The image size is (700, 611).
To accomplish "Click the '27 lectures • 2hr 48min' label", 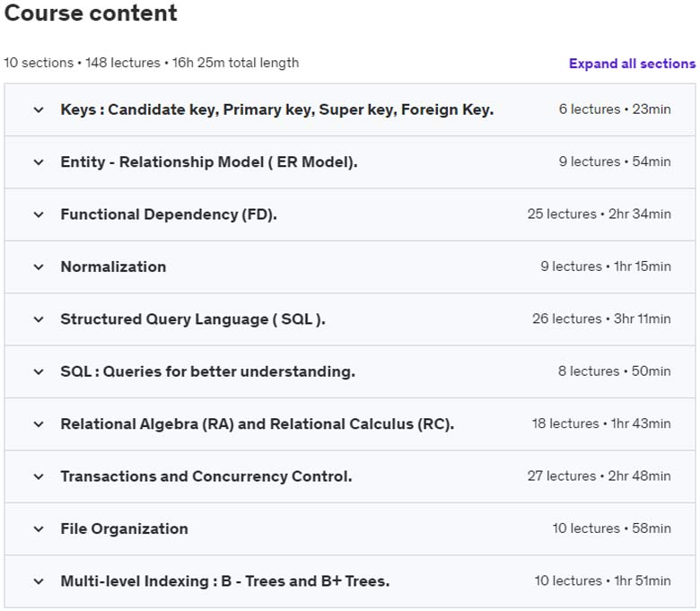I will 599,476.
